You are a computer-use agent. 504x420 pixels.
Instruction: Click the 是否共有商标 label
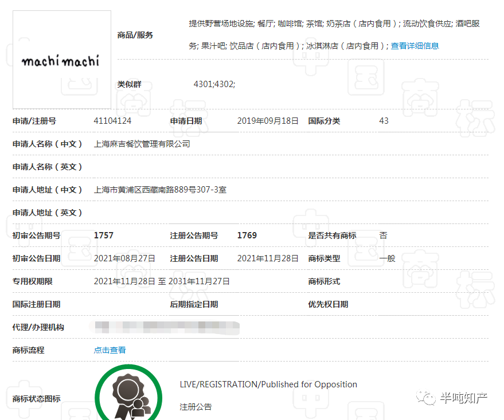pyautogui.click(x=332, y=235)
